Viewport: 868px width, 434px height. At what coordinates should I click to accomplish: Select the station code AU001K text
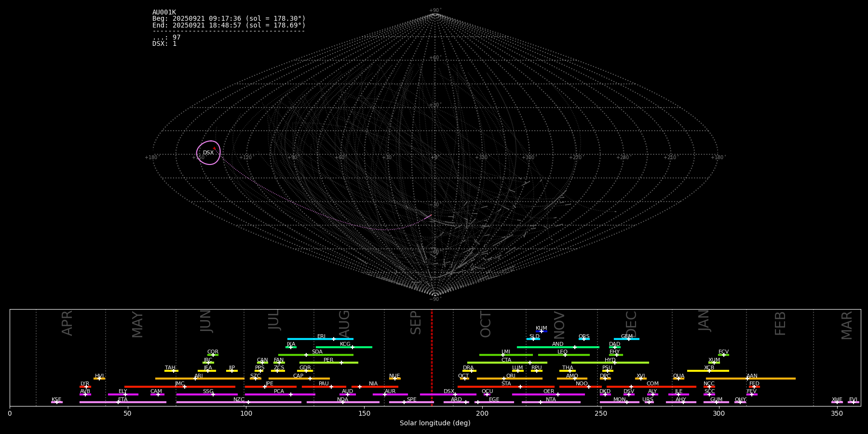[x=164, y=13]
